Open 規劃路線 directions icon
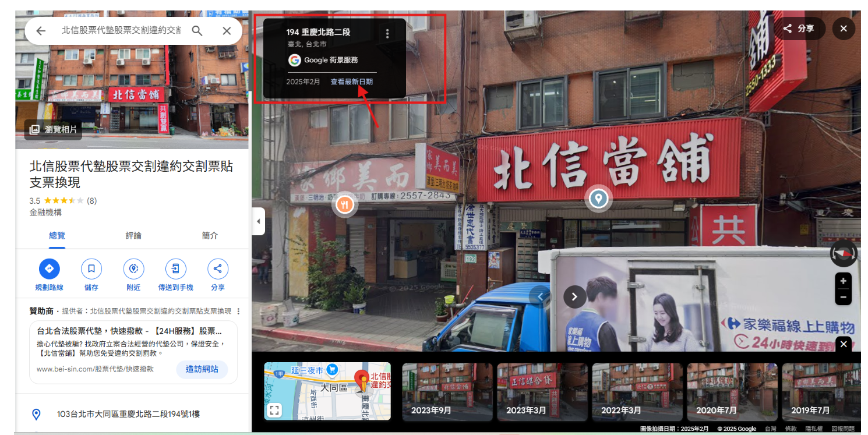868x435 pixels. (x=50, y=268)
